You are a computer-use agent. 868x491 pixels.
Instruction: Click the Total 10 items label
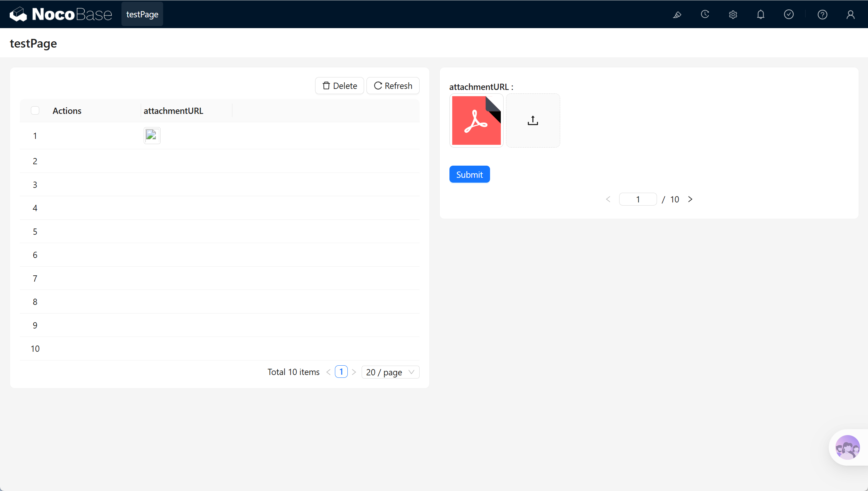[x=294, y=372]
